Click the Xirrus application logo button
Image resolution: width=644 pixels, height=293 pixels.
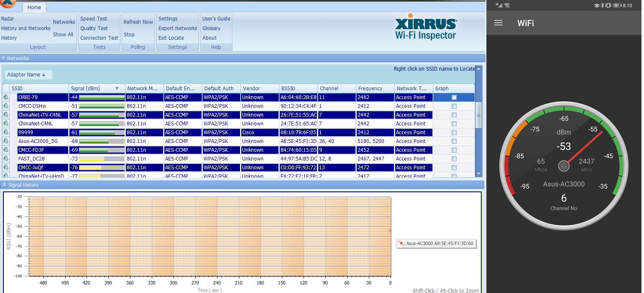[x=7, y=3]
